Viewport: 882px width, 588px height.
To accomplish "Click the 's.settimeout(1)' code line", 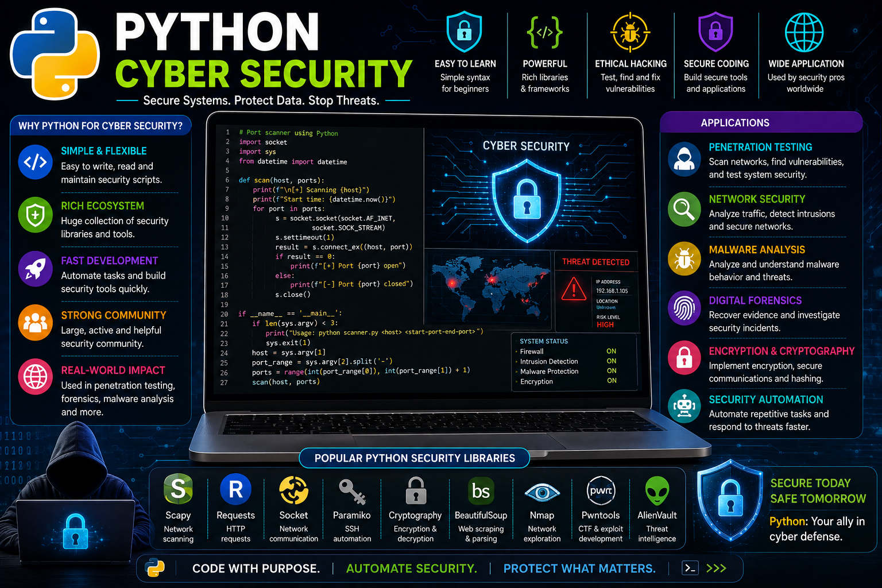I will click(305, 237).
